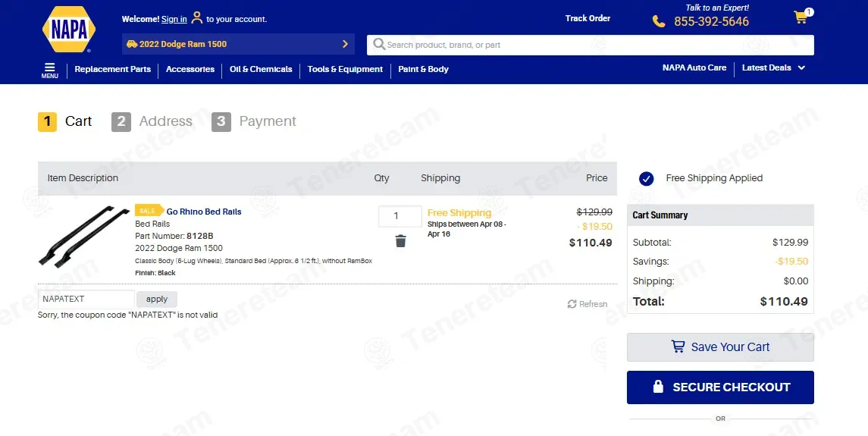
Task: Click the NAPA logo
Action: point(69,30)
